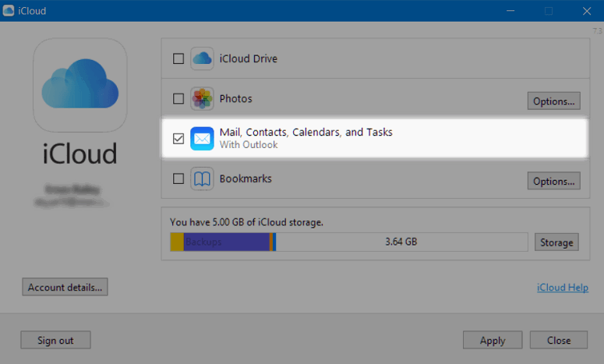The image size is (604, 364).
Task: Open the iCloud Help link
Action: [x=562, y=288]
